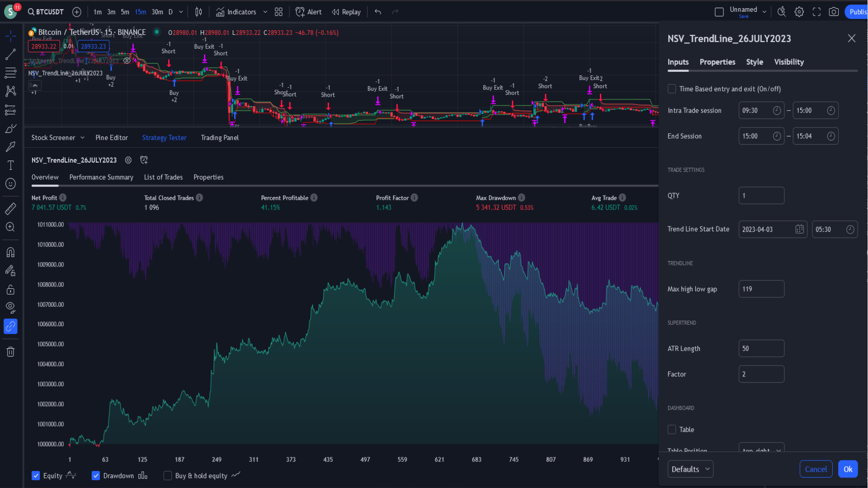The image size is (868, 488).
Task: Select the brush drawing tool
Action: 10,129
